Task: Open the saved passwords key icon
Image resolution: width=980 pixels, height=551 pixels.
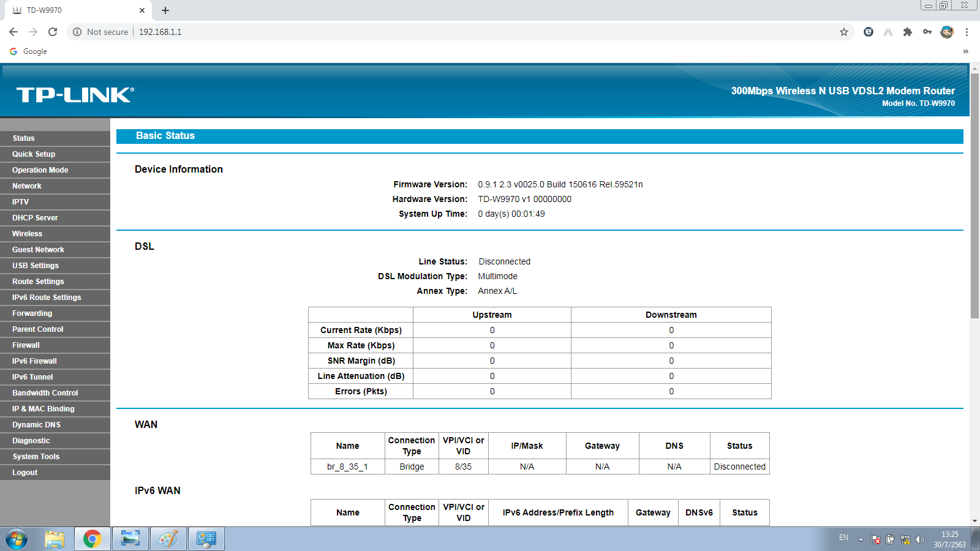Action: (927, 32)
